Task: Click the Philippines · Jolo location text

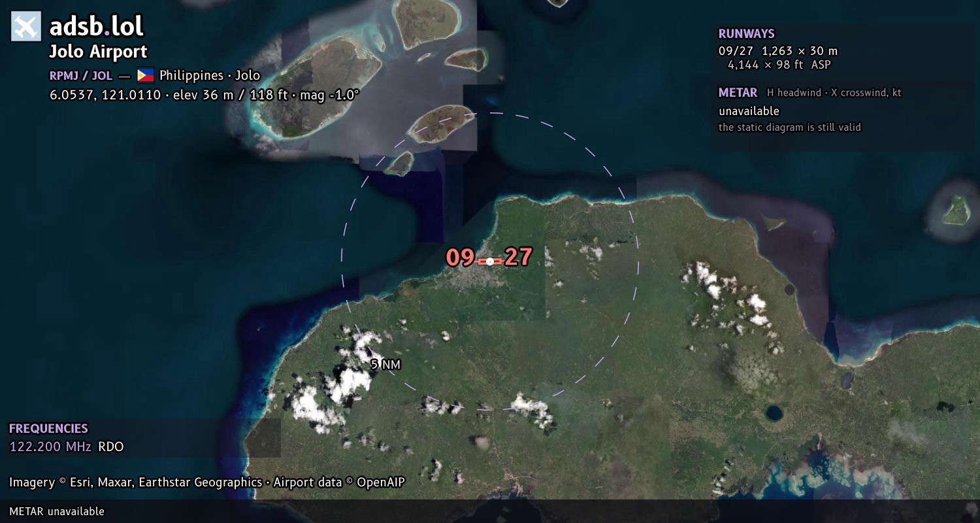Action: click(x=210, y=75)
